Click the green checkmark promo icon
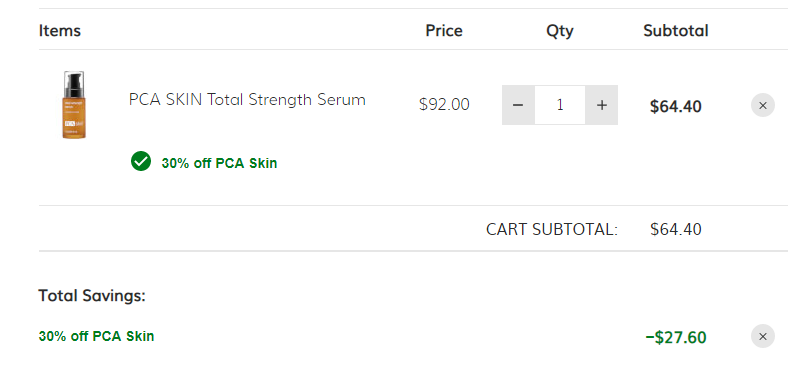The image size is (788, 366). pyautogui.click(x=141, y=161)
